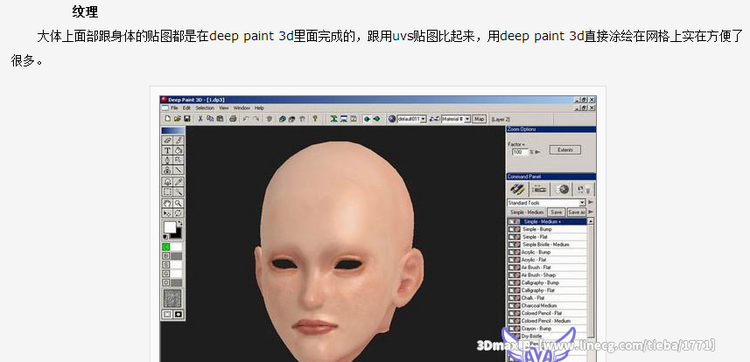
Task: Select the Eraser tool in toolbox
Action: [167, 141]
